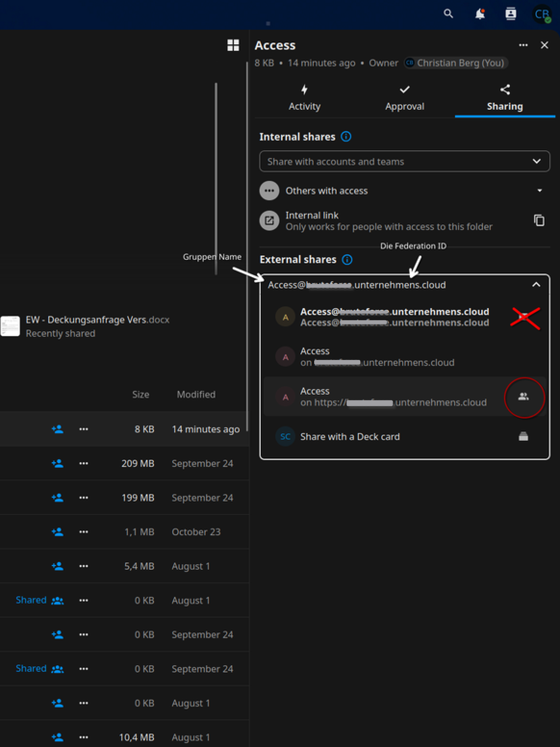Screen dimensions: 560x747
Task: Sort files by Modified column
Action: 196,395
